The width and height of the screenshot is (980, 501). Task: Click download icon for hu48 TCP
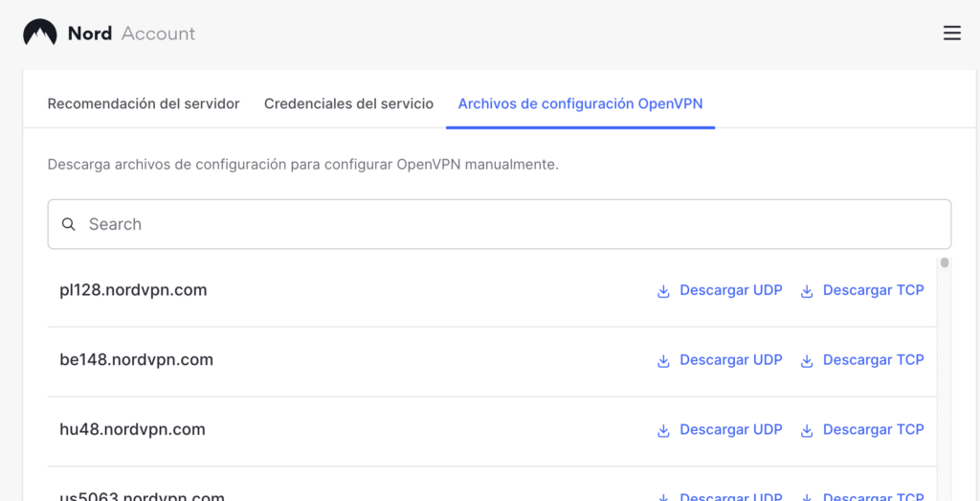click(807, 430)
